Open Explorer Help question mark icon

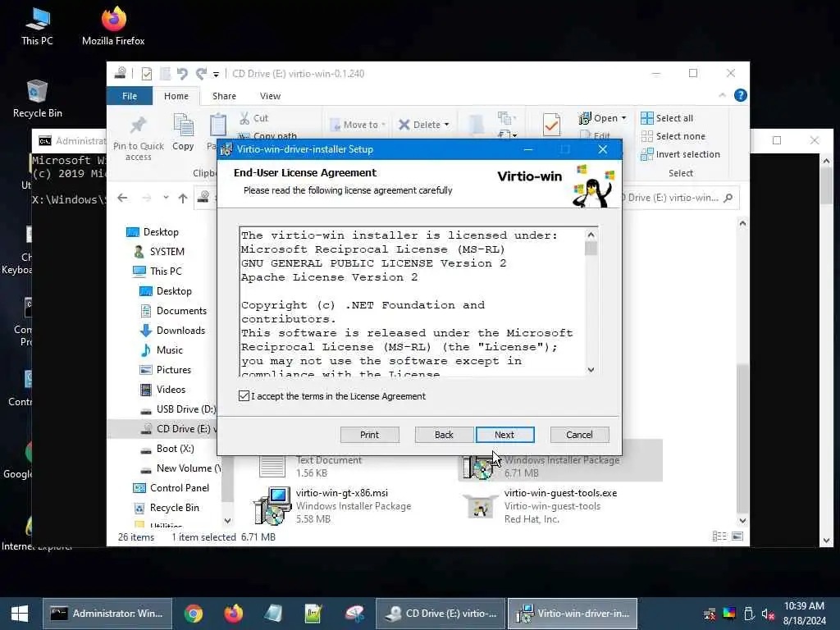pos(741,95)
